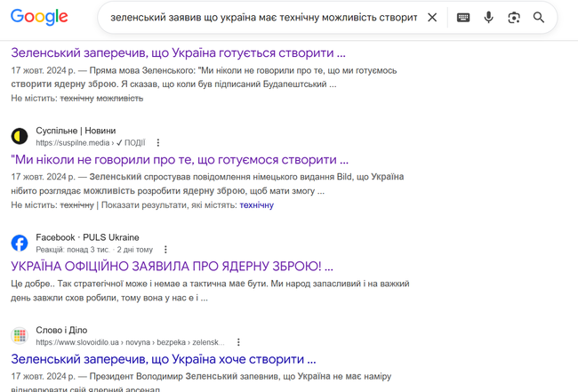Screen dimensions: 578x392
Task: Click snippet starting 'Це добре.. Так стратегічної'
Action: pos(210,291)
